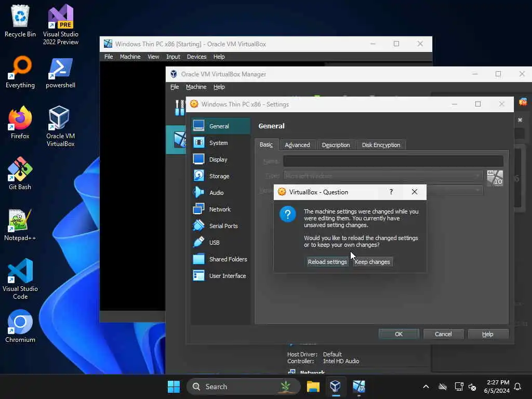
Task: Minimize the Windows Thin PC Settings window
Action: tap(454, 104)
